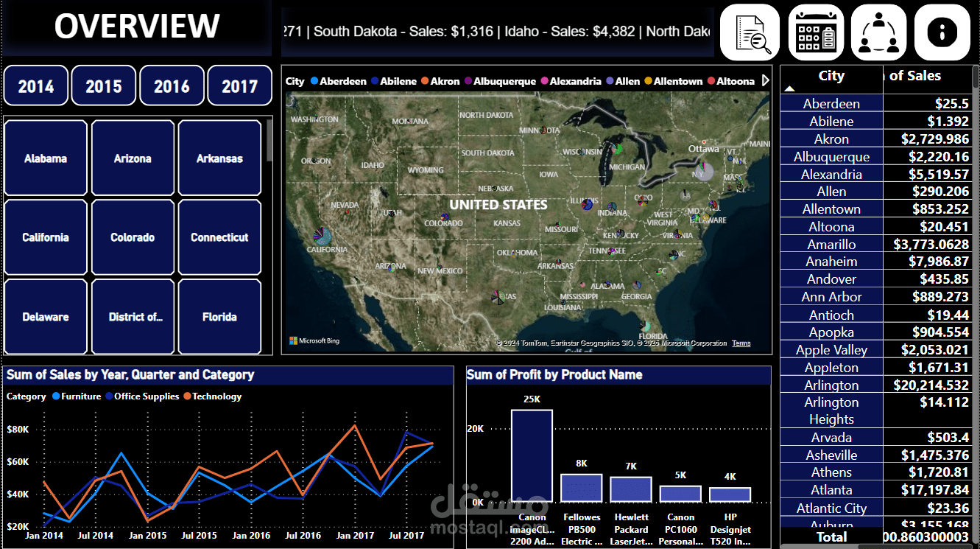Select the Connecticut state tile
This screenshot has height=549, width=980.
219,237
